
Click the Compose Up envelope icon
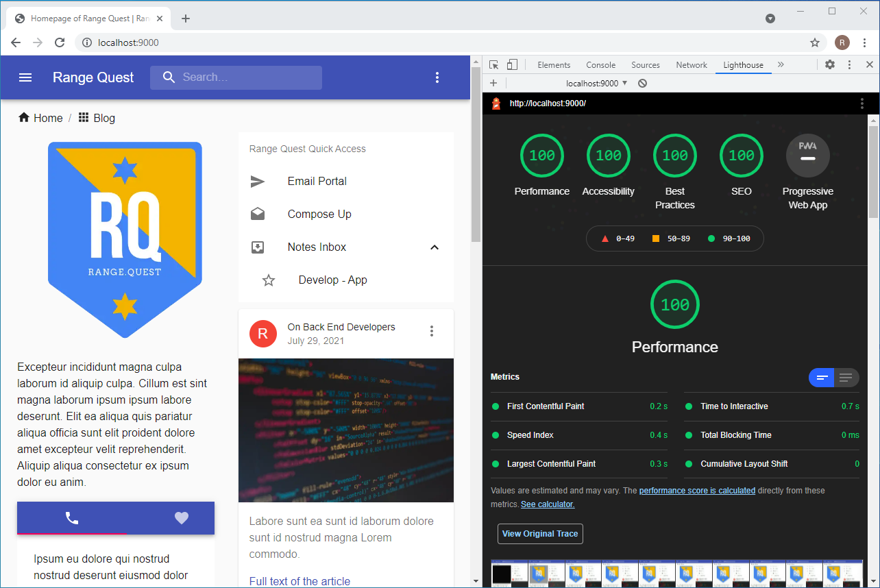pyautogui.click(x=258, y=215)
